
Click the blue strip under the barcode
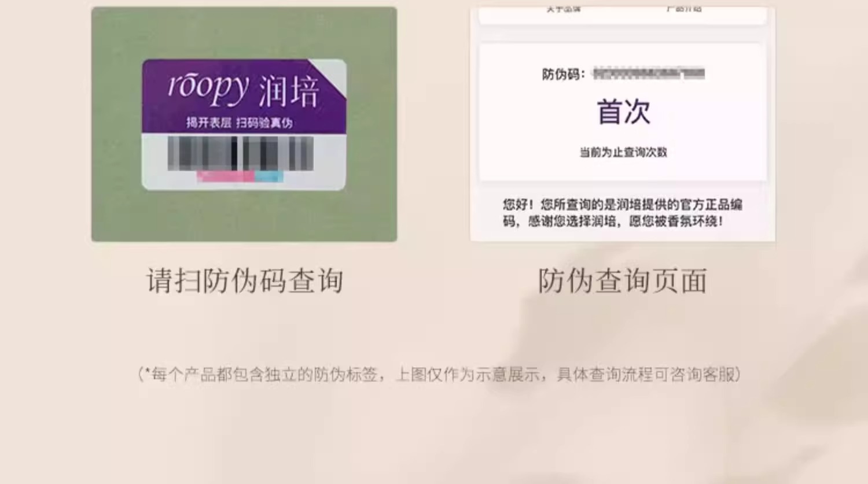pyautogui.click(x=269, y=176)
